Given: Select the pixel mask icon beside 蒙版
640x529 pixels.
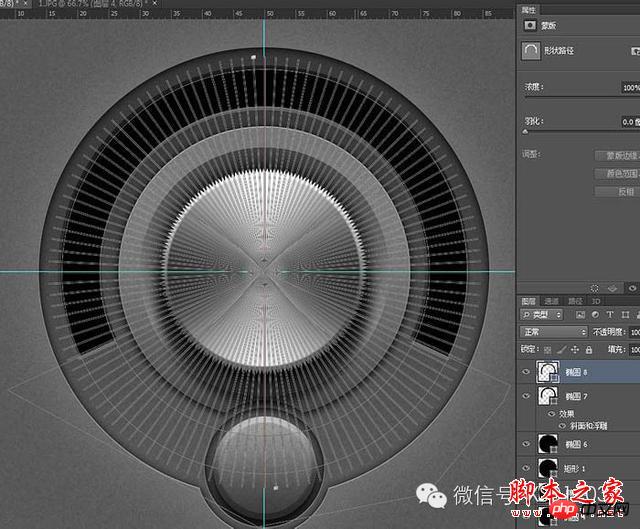Looking at the screenshot, I should point(530,25).
